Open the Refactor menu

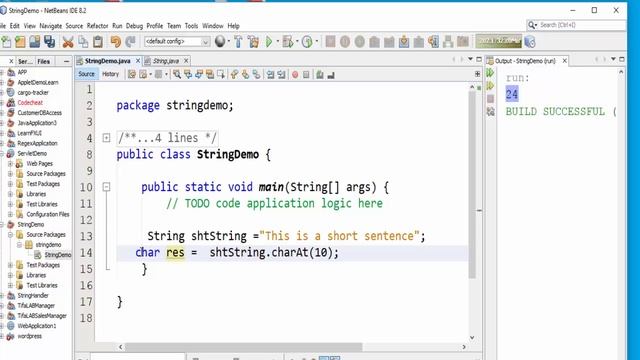[x=97, y=26]
